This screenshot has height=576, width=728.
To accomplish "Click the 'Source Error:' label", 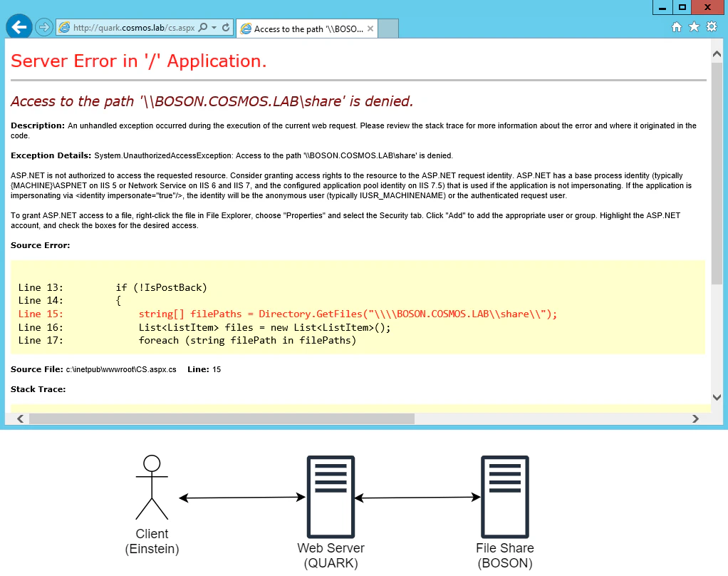I will tap(41, 245).
